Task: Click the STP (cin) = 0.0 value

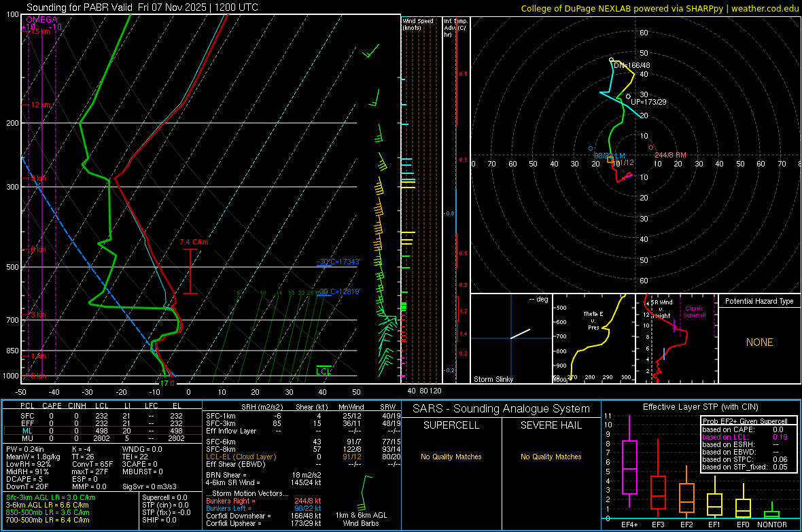Action: (x=165, y=505)
